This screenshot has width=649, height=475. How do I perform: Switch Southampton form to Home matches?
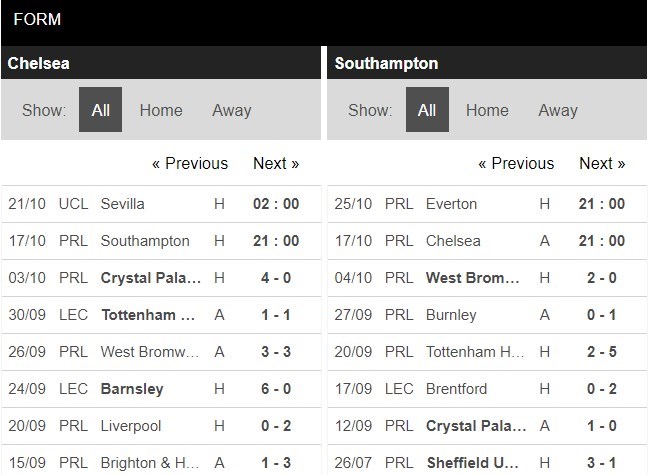pyautogui.click(x=487, y=110)
